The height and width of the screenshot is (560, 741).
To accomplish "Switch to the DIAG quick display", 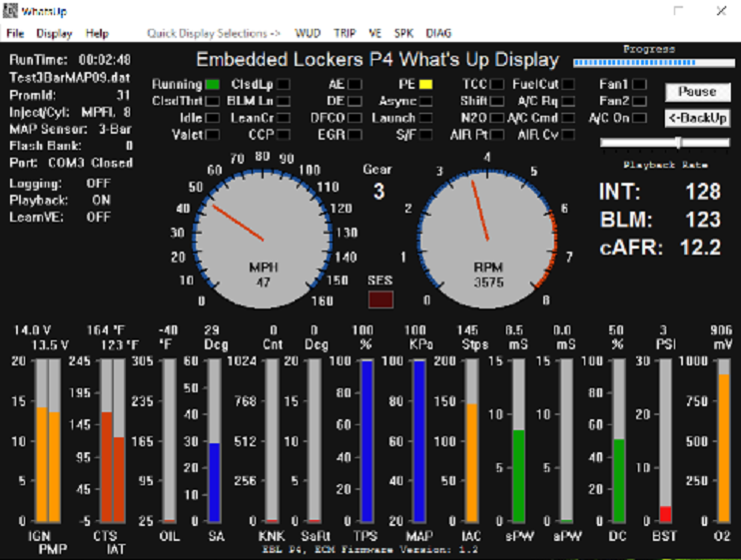I will (438, 33).
